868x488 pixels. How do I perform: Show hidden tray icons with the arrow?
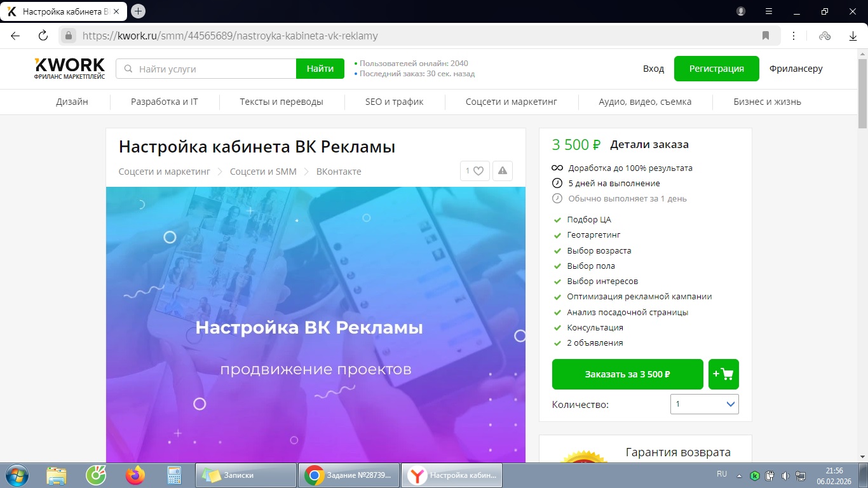pos(739,475)
